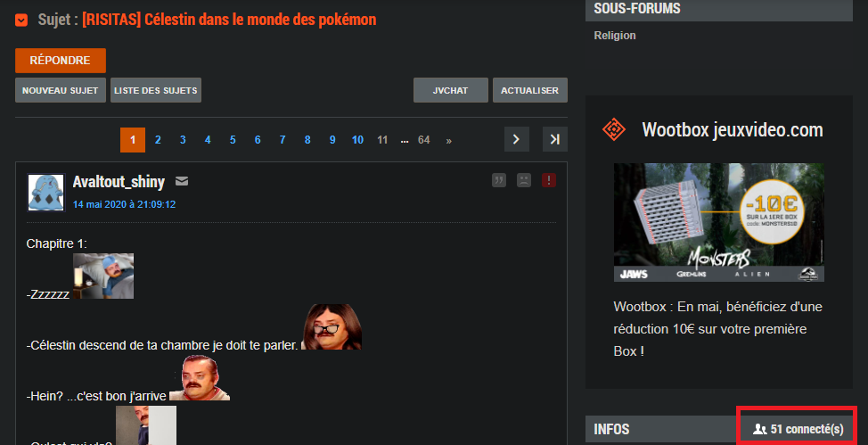Image resolution: width=868 pixels, height=445 pixels.
Task: Go to page 3
Action: tap(183, 140)
